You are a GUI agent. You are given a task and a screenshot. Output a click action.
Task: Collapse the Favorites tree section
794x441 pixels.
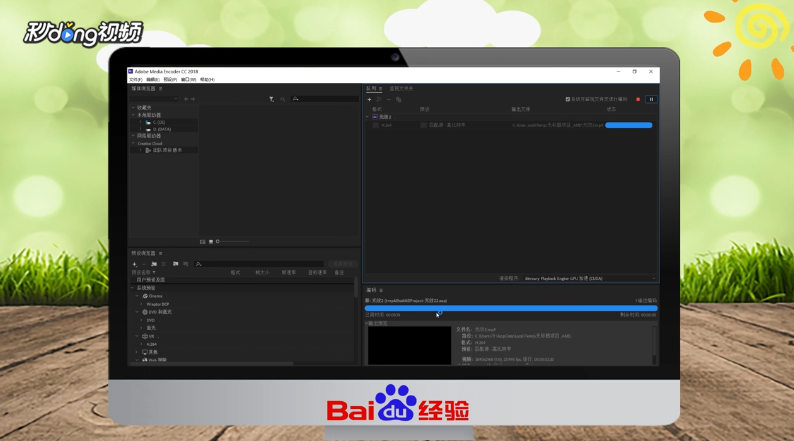click(133, 108)
